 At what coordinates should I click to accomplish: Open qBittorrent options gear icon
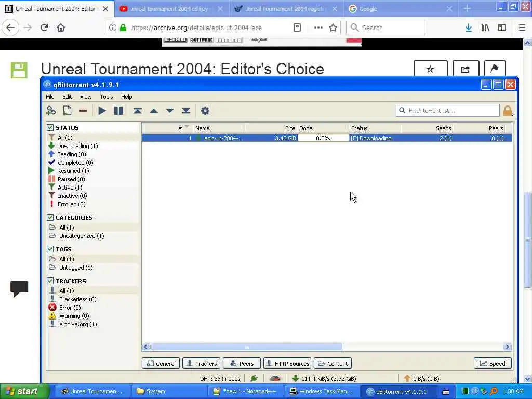(x=205, y=111)
